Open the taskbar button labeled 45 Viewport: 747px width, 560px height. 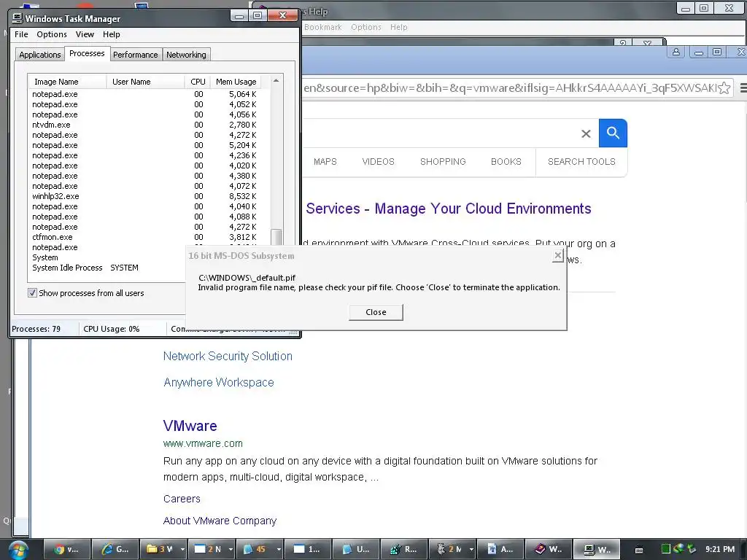point(255,549)
